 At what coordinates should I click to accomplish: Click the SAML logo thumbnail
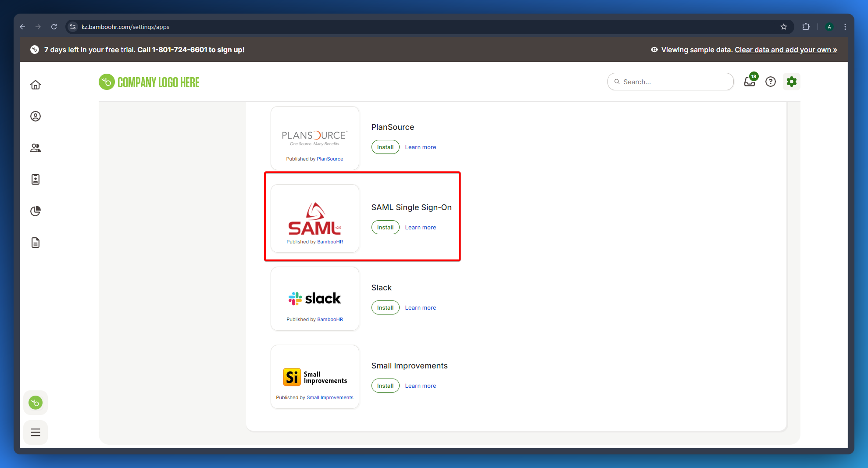coord(314,218)
